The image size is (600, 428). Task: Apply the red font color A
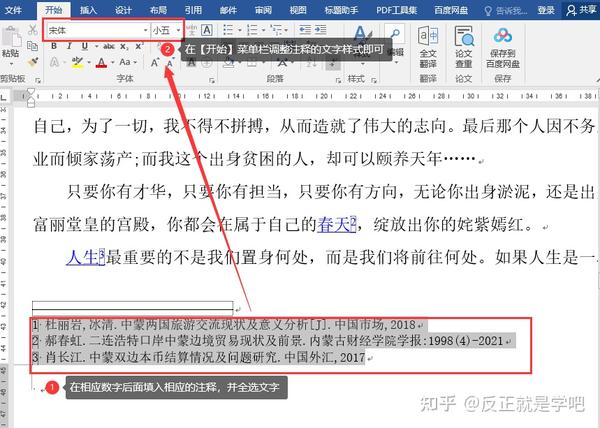101,62
